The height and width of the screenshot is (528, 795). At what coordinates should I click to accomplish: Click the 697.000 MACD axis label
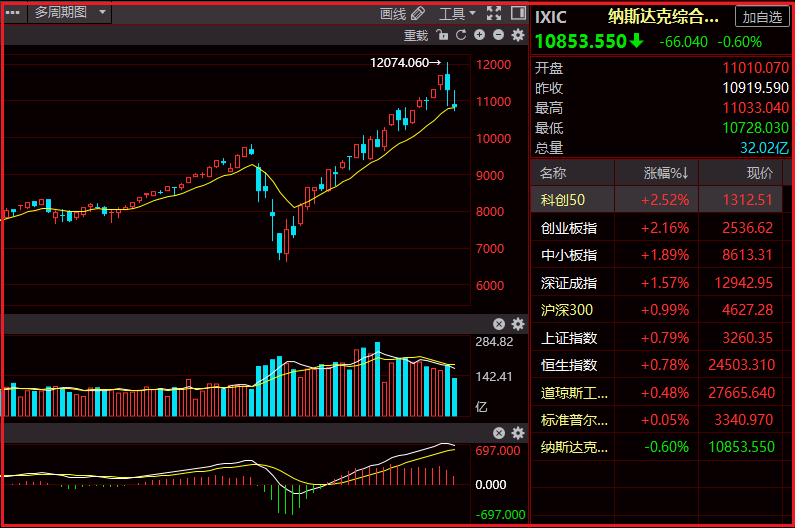tap(497, 451)
